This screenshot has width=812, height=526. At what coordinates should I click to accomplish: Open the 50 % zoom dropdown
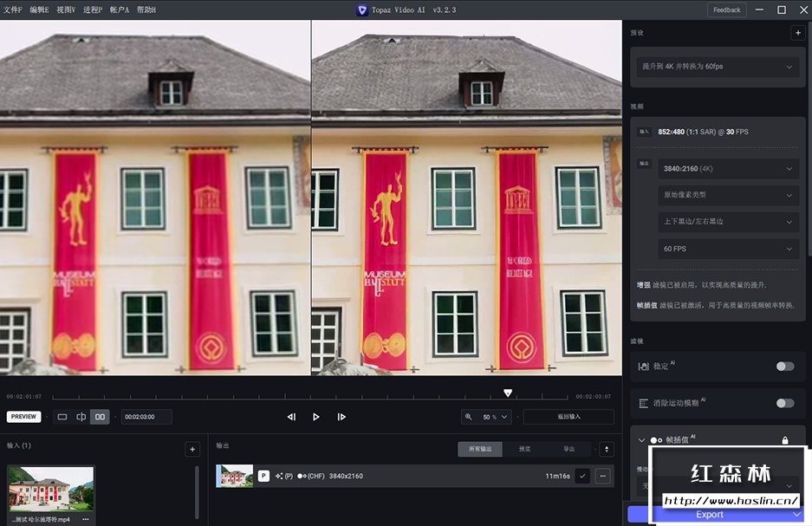(495, 417)
